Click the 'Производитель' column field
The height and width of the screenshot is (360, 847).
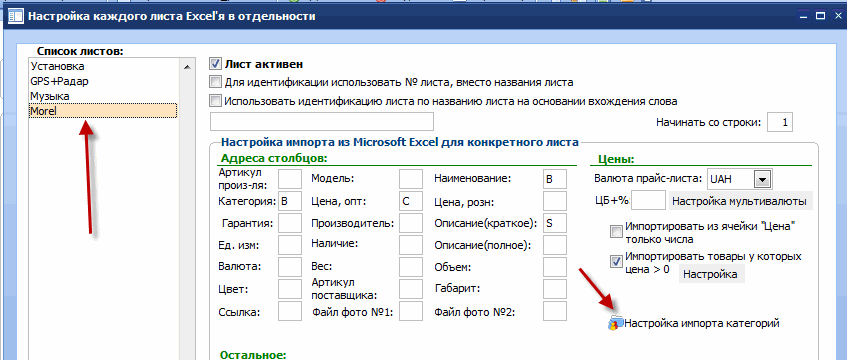tap(411, 222)
